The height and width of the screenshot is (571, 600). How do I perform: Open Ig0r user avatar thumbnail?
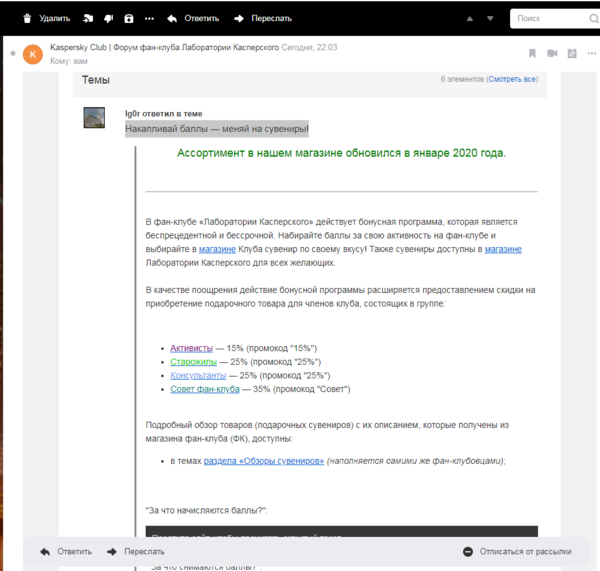pos(94,117)
